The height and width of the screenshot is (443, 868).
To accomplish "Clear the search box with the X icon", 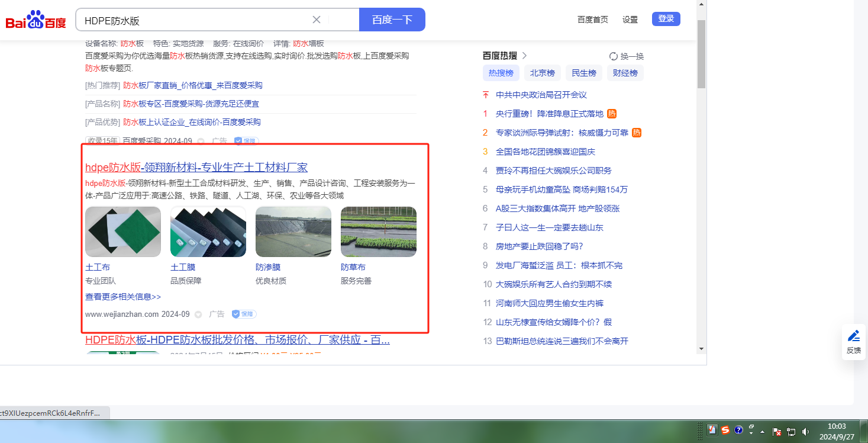I will 317,20.
